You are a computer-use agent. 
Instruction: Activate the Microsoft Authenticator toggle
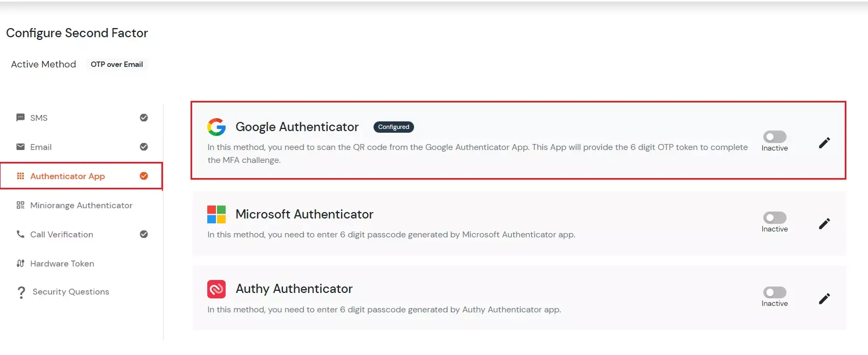(x=775, y=218)
